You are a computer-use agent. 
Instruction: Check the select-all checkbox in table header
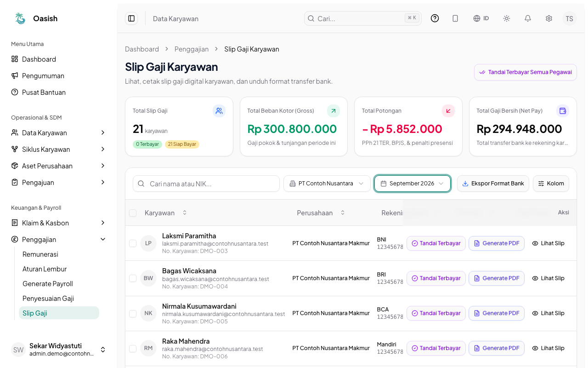(x=133, y=213)
